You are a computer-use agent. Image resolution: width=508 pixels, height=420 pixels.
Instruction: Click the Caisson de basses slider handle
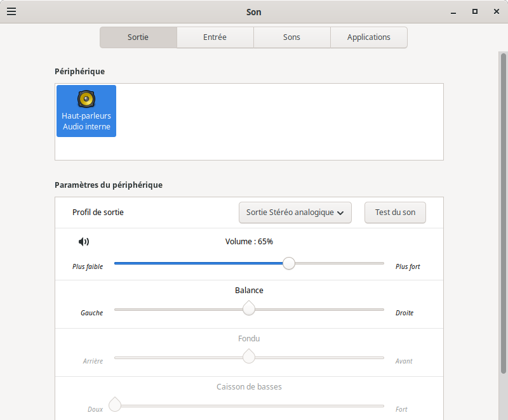(115, 405)
